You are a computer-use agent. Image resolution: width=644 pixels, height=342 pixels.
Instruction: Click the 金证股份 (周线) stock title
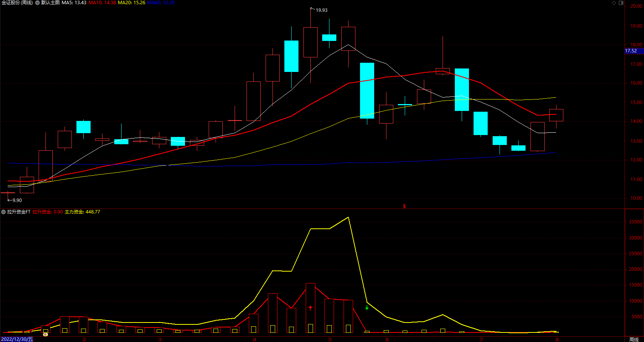(x=17, y=3)
